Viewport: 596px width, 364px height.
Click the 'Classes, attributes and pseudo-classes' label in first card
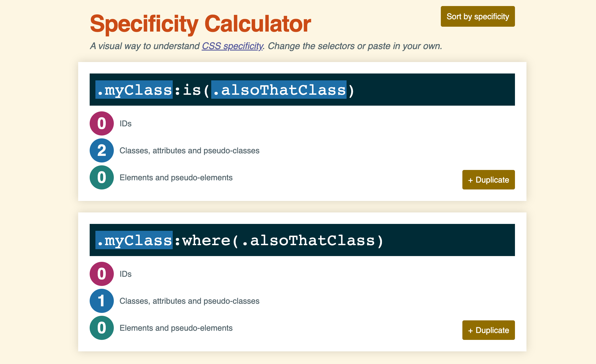189,150
